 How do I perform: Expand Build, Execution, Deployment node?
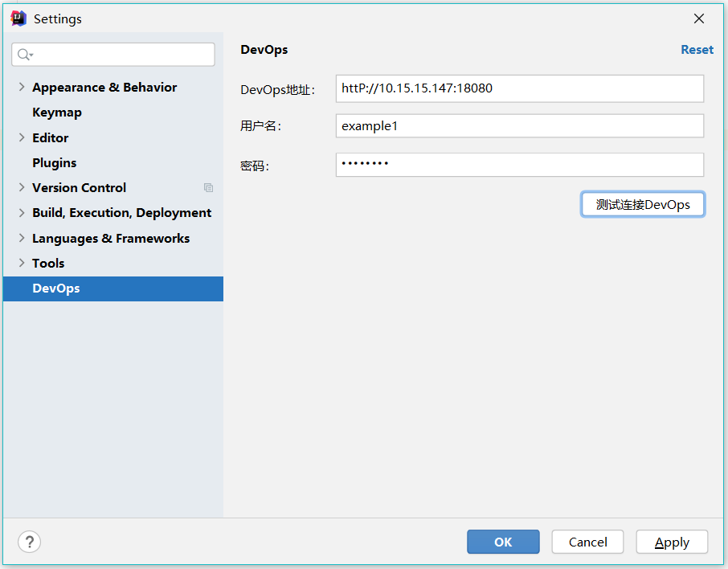pyautogui.click(x=22, y=213)
